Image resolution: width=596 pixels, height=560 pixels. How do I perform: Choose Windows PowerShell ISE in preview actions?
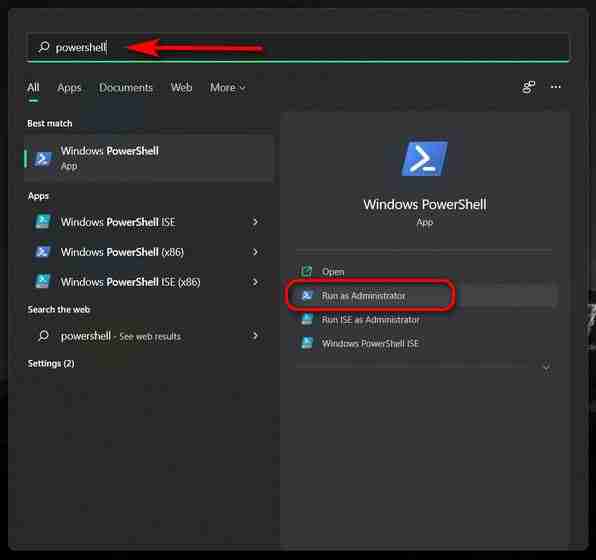click(x=425, y=344)
